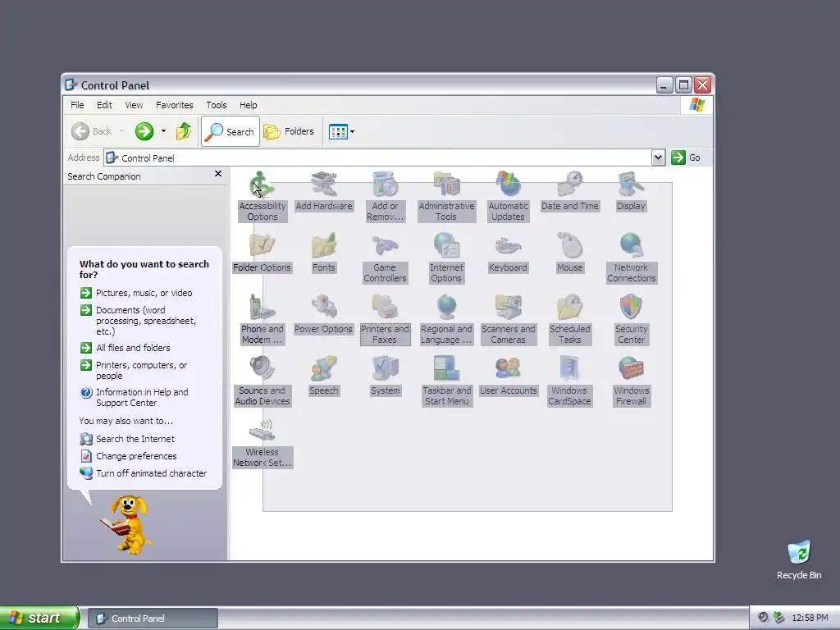Open the Tools menu
This screenshot has width=840, height=630.
click(217, 105)
